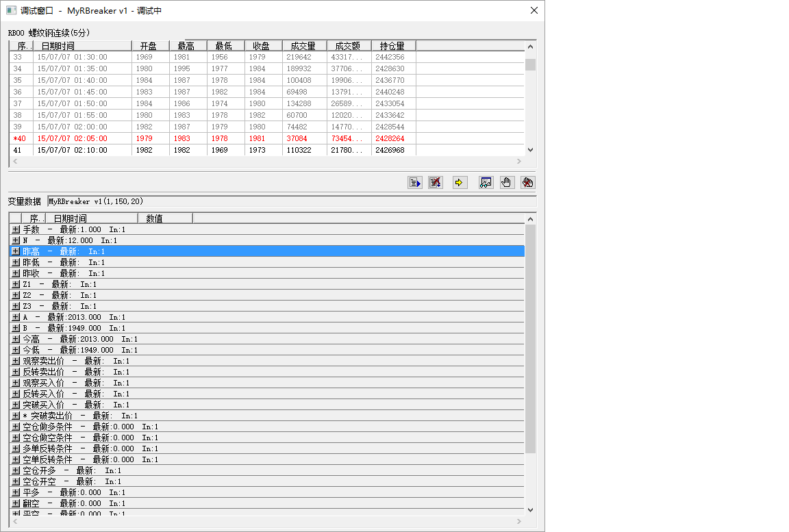Click the stop debugging icon with red X
Image resolution: width=789 pixels, height=532 pixels.
[x=436, y=182]
